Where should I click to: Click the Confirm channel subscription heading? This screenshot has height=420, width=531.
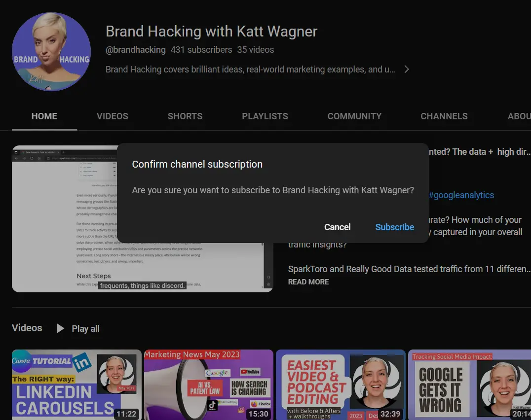197,164
